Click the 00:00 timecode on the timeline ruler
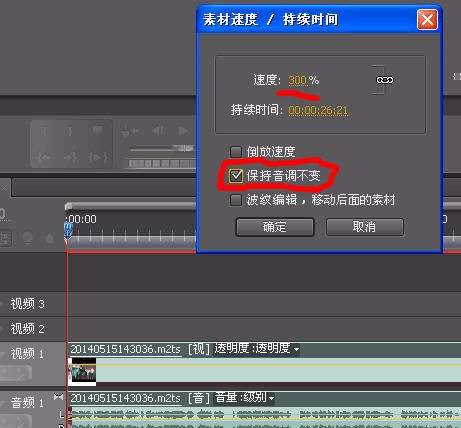461x428 pixels. click(x=82, y=219)
